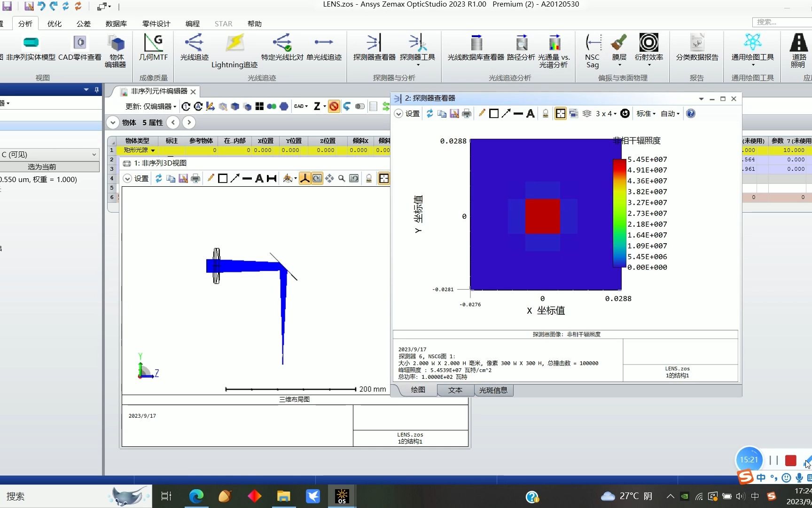
Task: Refresh the detector viewer window
Action: [x=429, y=113]
